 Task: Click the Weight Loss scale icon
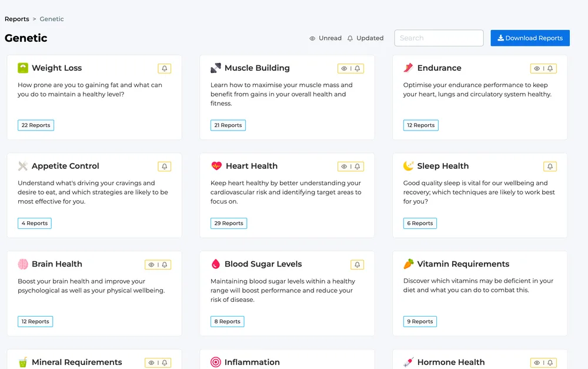pyautogui.click(x=23, y=68)
